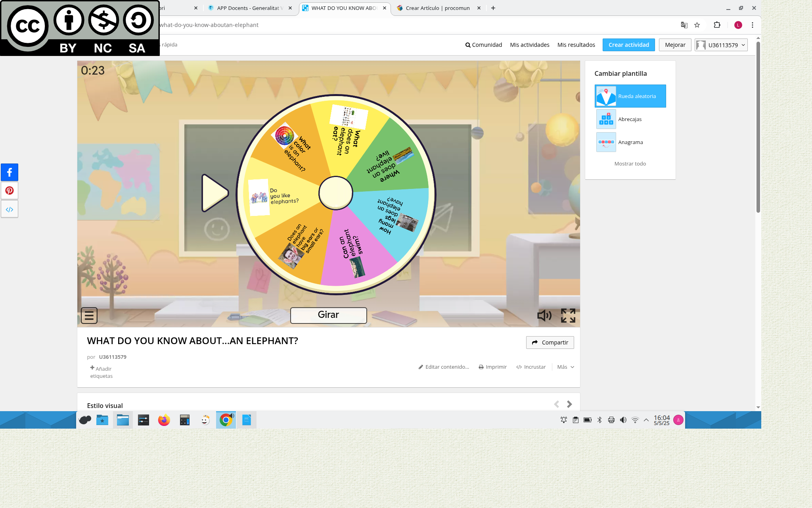
Task: Click the Bluetooth icon in system tray
Action: click(599, 420)
